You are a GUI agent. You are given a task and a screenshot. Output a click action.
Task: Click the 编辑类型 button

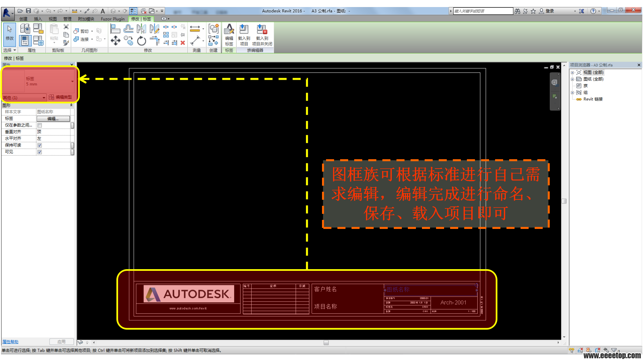pos(60,97)
